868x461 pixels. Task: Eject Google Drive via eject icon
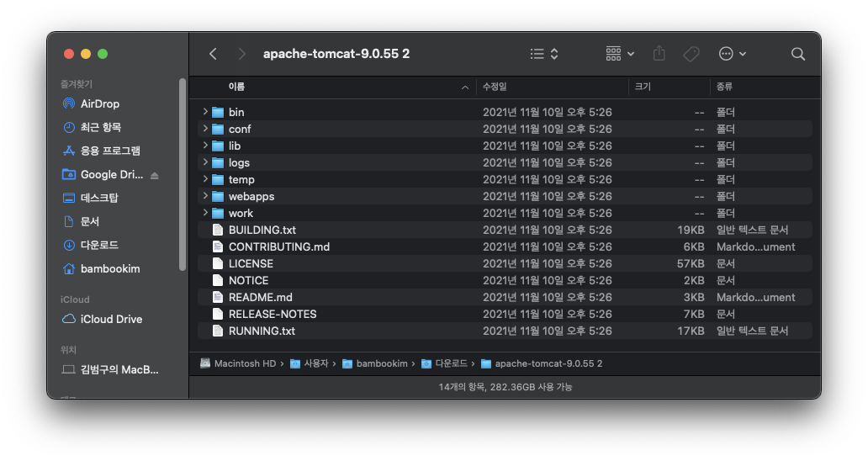tap(155, 176)
